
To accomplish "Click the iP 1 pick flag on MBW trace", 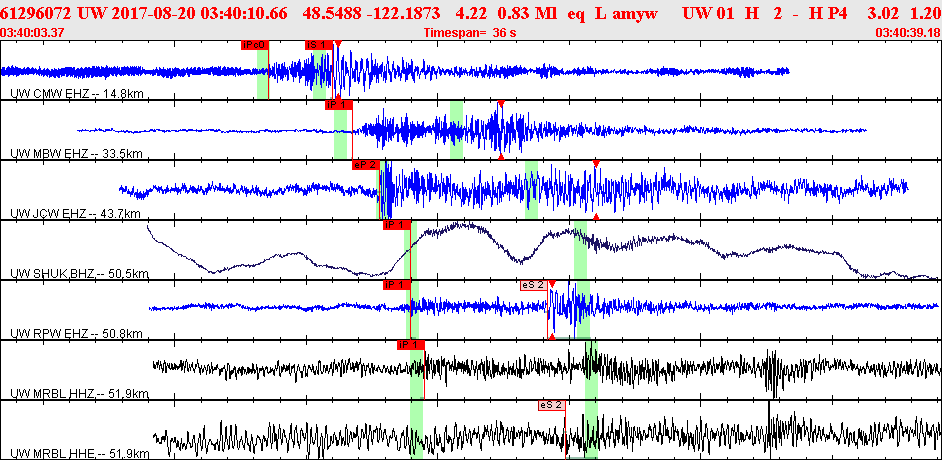I will (x=338, y=104).
